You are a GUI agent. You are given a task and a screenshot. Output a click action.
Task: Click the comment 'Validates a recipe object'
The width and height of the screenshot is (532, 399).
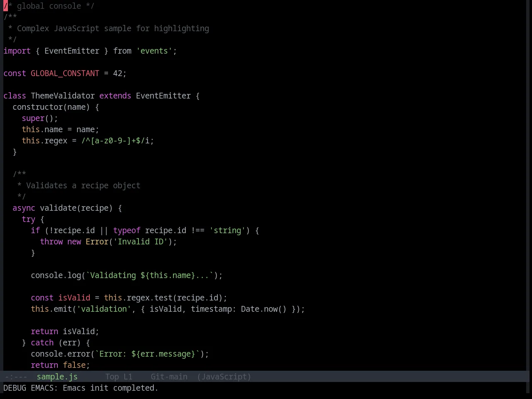[83, 185]
